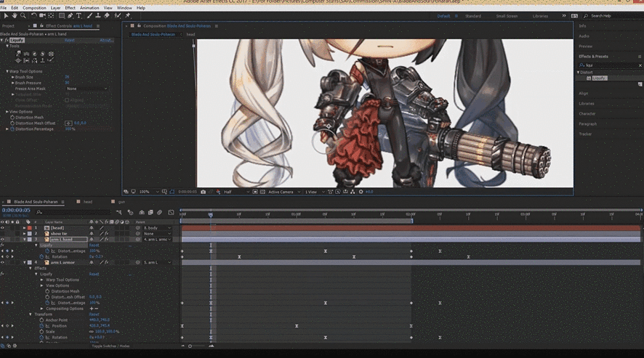Switch to the head timeline tab
This screenshot has height=358, width=644.
pos(88,202)
